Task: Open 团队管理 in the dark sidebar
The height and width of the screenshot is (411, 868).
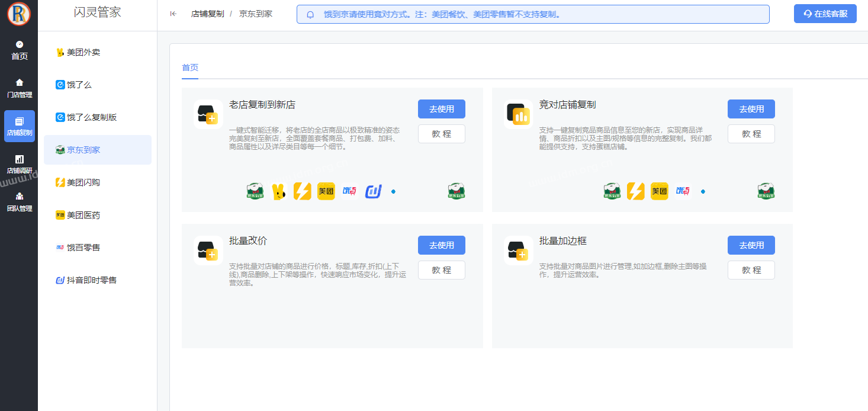Action: coord(20,202)
